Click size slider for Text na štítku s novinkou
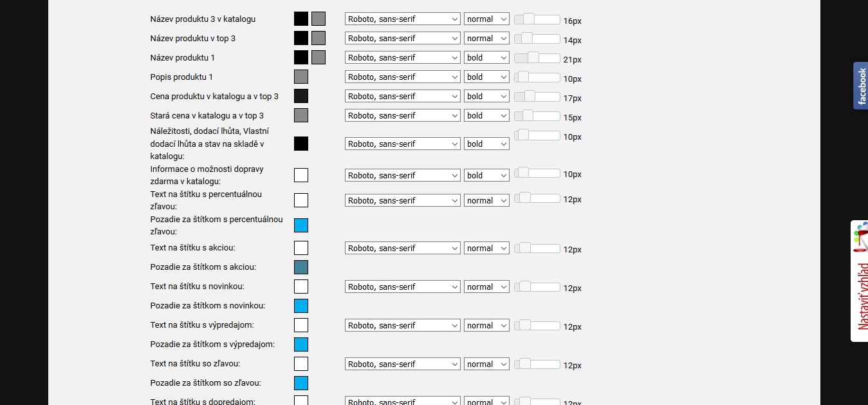The image size is (868, 405). [537, 287]
